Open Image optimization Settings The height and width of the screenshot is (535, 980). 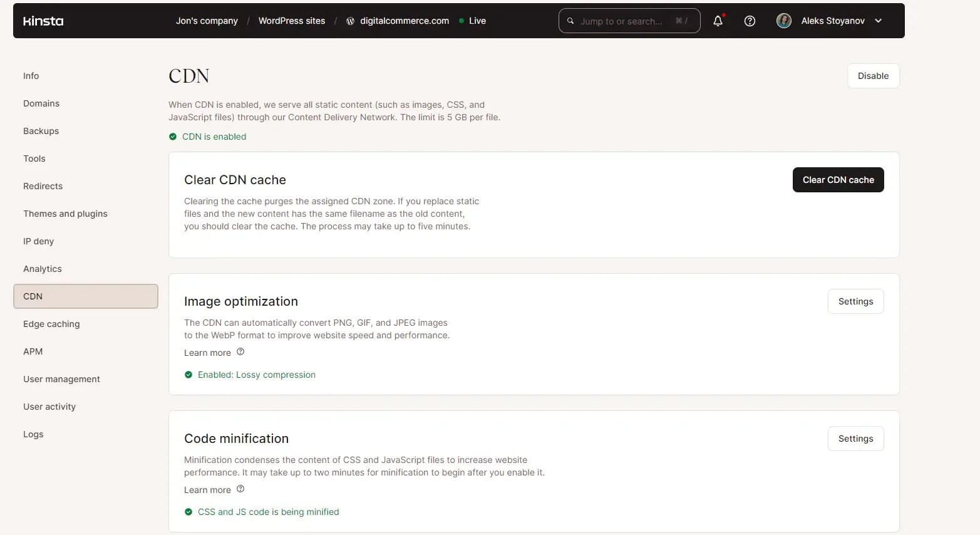point(855,301)
